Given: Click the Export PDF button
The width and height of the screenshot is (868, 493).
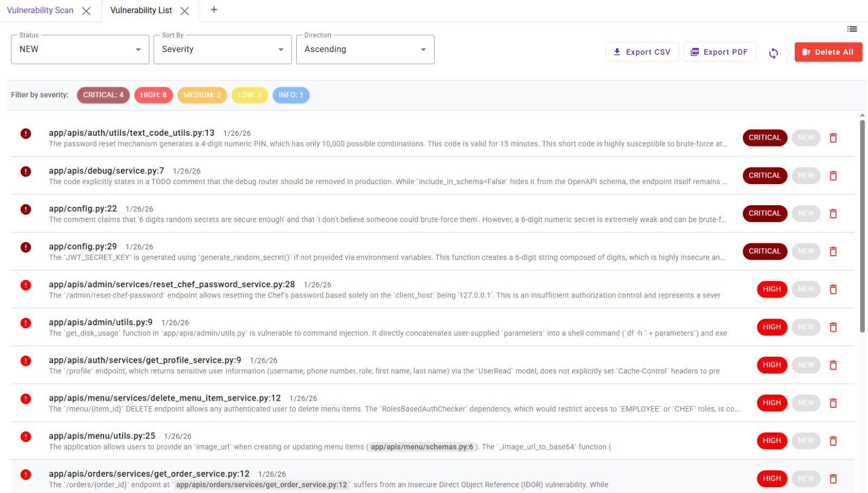Looking at the screenshot, I should 719,52.
